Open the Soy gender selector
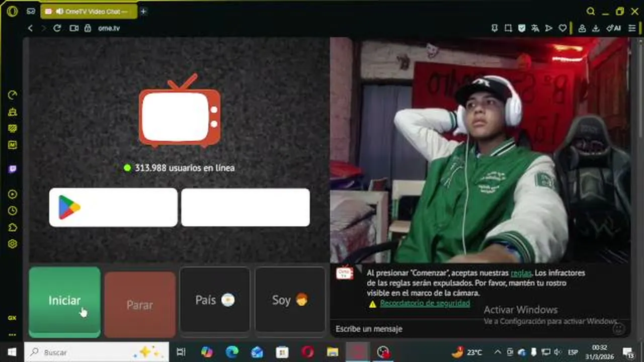 290,301
